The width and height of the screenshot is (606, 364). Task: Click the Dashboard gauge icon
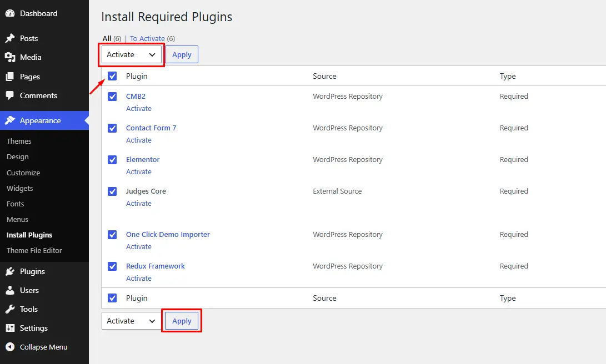click(10, 13)
